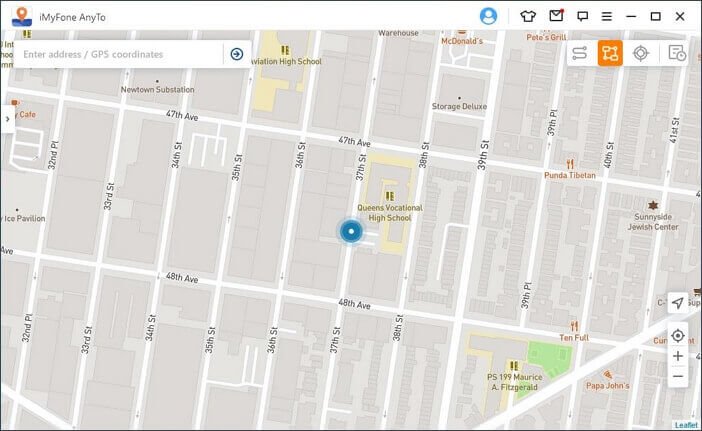Click Queens Vocational High School label
Screen dimensions: 702x431
click(x=390, y=213)
